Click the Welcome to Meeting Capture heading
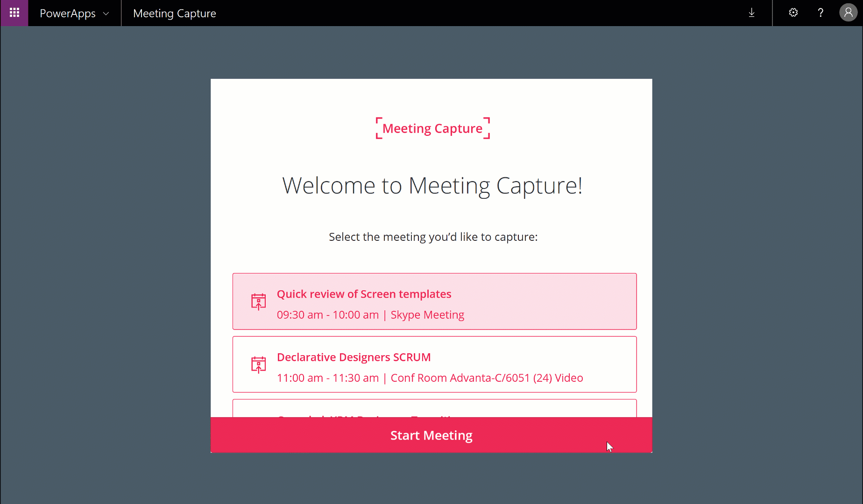The image size is (863, 504). pyautogui.click(x=432, y=186)
